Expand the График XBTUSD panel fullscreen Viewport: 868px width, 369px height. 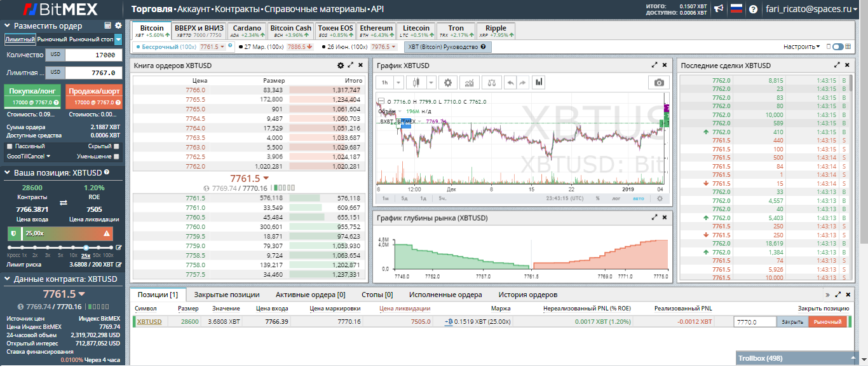[654, 65]
